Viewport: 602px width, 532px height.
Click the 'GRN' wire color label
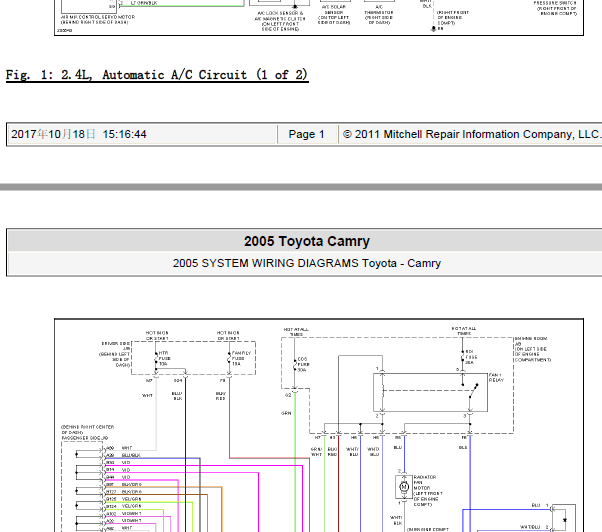click(286, 413)
